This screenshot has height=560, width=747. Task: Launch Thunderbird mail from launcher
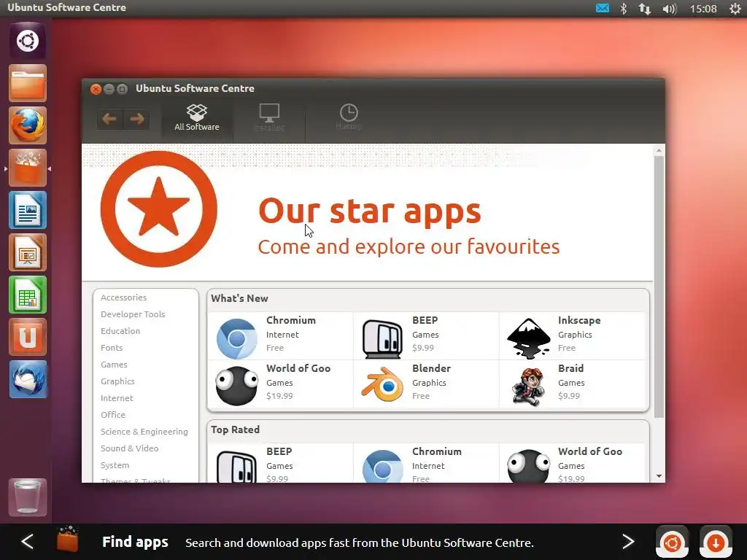coord(28,379)
